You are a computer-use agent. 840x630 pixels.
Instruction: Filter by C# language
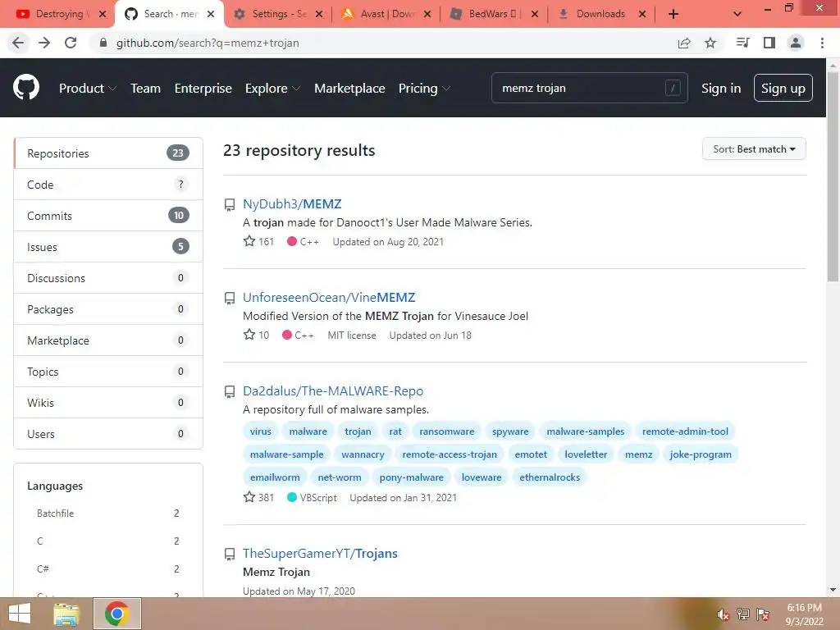coord(107,569)
